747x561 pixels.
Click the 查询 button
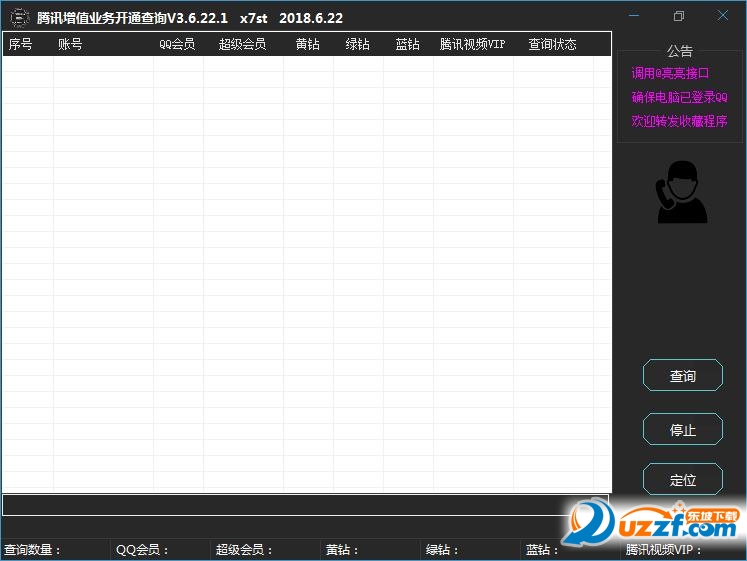tap(682, 375)
